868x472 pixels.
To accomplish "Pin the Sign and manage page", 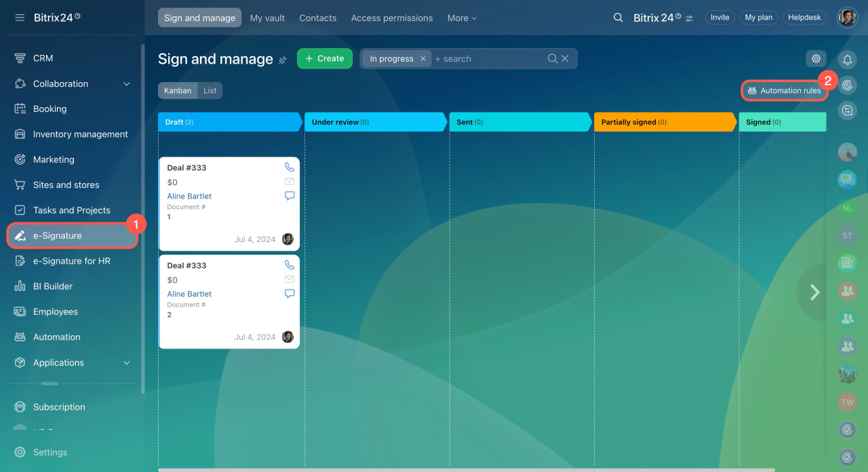I will [x=283, y=60].
